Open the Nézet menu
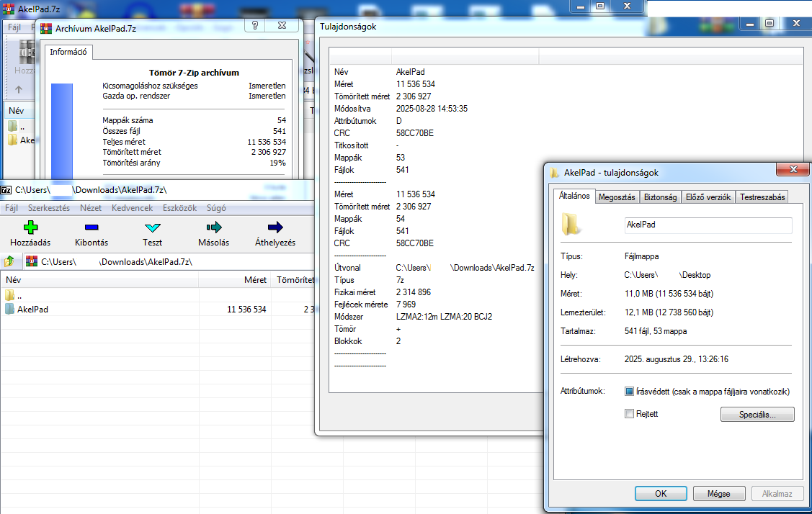The width and height of the screenshot is (812, 514). click(x=91, y=208)
